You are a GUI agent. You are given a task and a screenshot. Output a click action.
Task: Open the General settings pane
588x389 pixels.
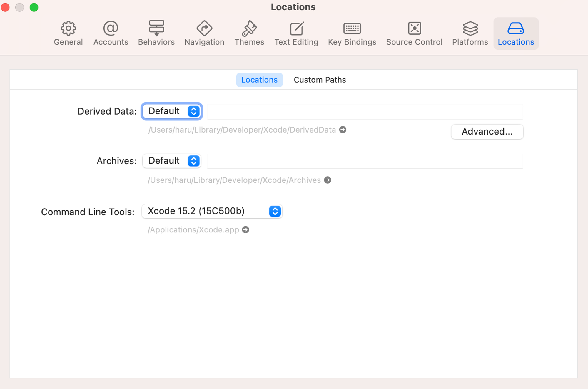(x=68, y=33)
